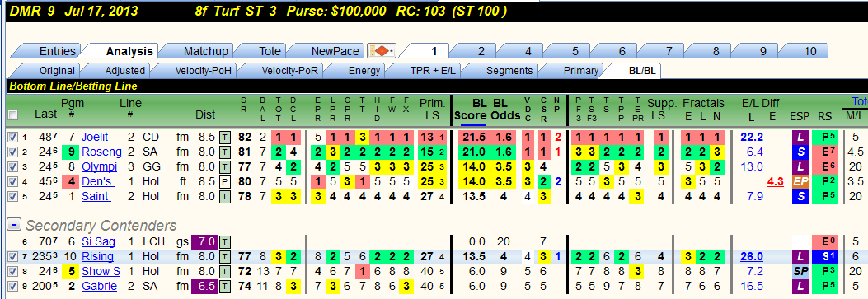Viewport: 868px width, 299px height.
Task: Collapse the Secondary Contenders section
Action: [14, 225]
